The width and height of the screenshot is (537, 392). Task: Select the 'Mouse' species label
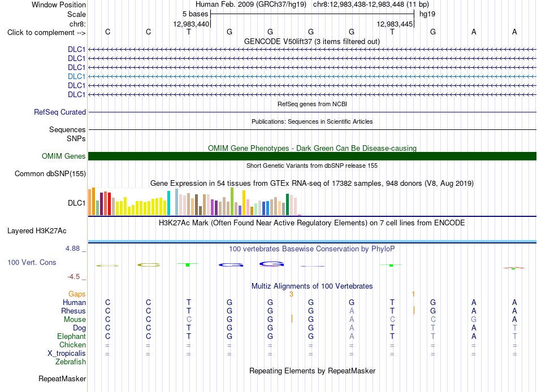coord(75,320)
